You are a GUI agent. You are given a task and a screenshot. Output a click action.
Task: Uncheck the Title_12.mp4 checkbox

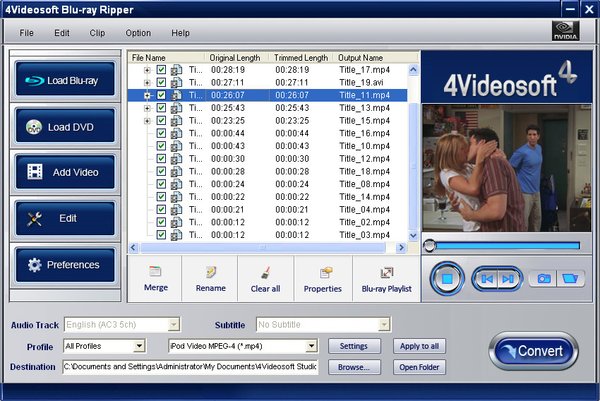(x=161, y=159)
